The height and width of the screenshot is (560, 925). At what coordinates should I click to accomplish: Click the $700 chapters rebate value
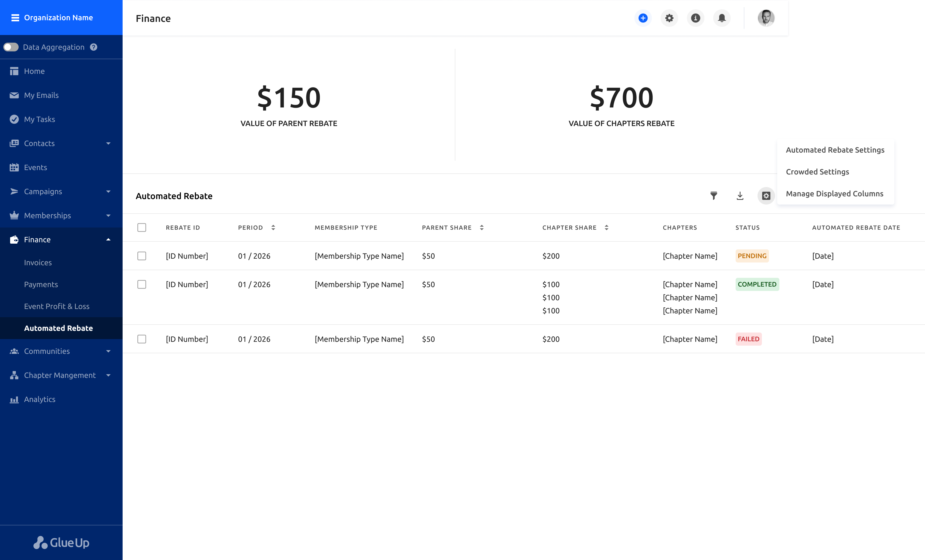tap(621, 98)
